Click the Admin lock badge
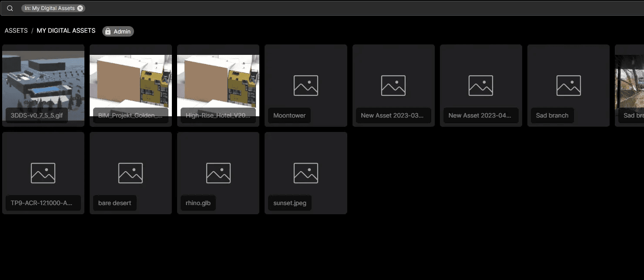The image size is (644, 280). (118, 31)
